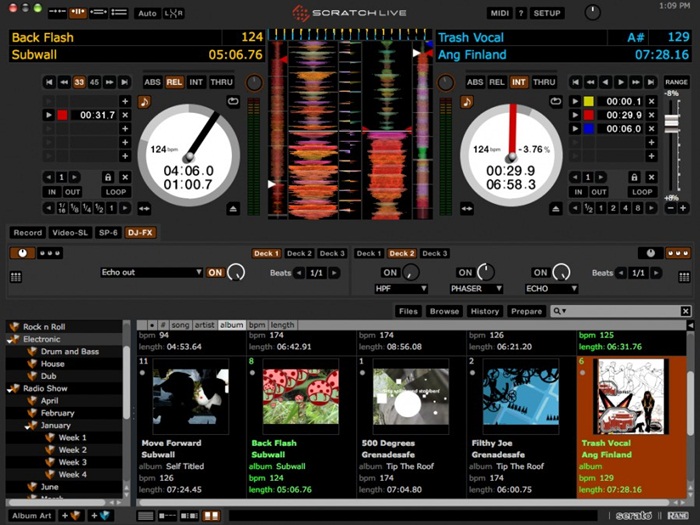Enable the HPF effect ON button

point(390,272)
